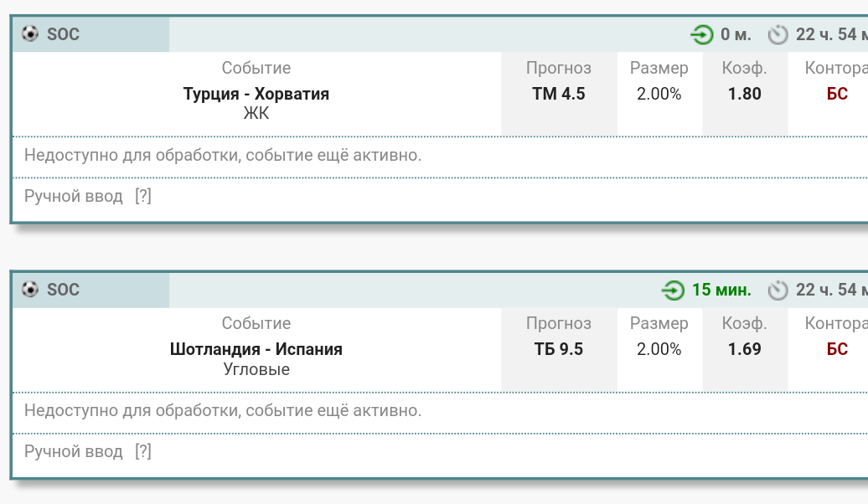Click the SOC label on the Турция - Хорватия card
The image size is (868, 504).
[x=64, y=34]
